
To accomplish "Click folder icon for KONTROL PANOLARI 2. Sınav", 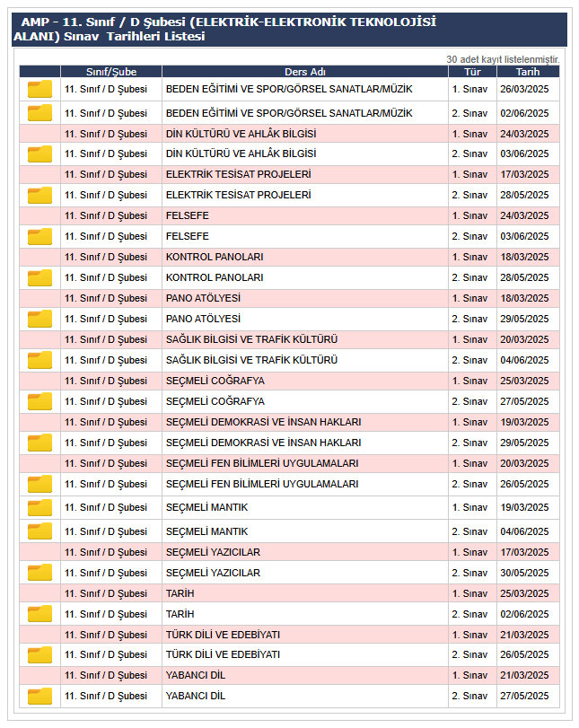I will click(x=39, y=277).
